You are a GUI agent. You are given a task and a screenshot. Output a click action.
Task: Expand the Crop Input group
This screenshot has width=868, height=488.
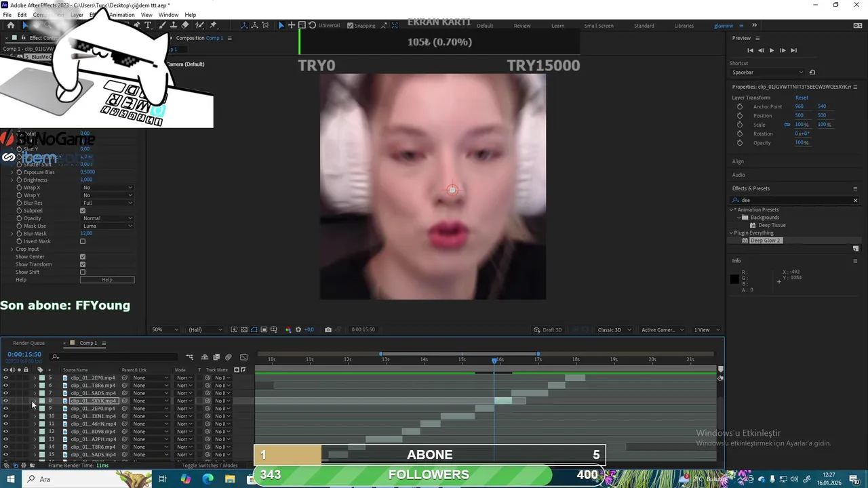12,249
